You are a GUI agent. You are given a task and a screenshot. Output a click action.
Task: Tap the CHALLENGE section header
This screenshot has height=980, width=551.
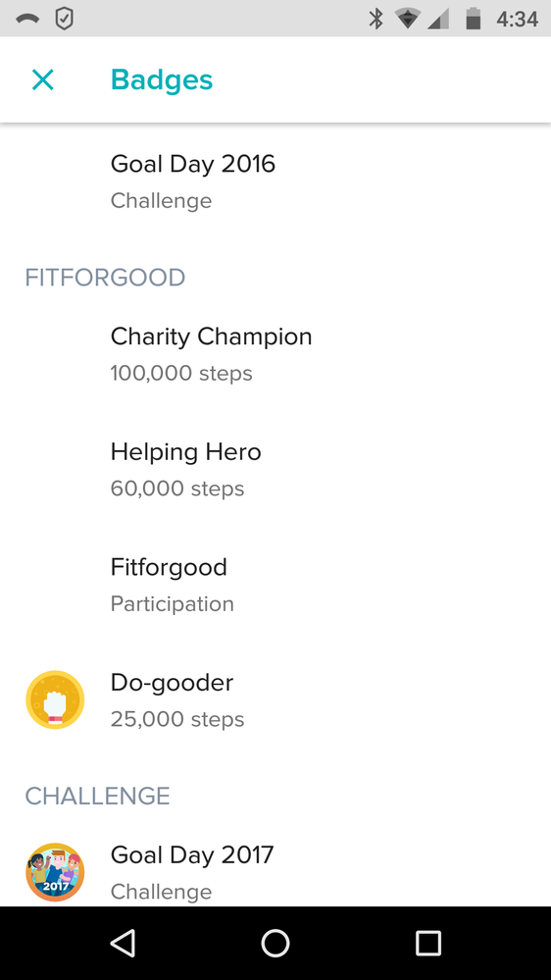point(97,796)
